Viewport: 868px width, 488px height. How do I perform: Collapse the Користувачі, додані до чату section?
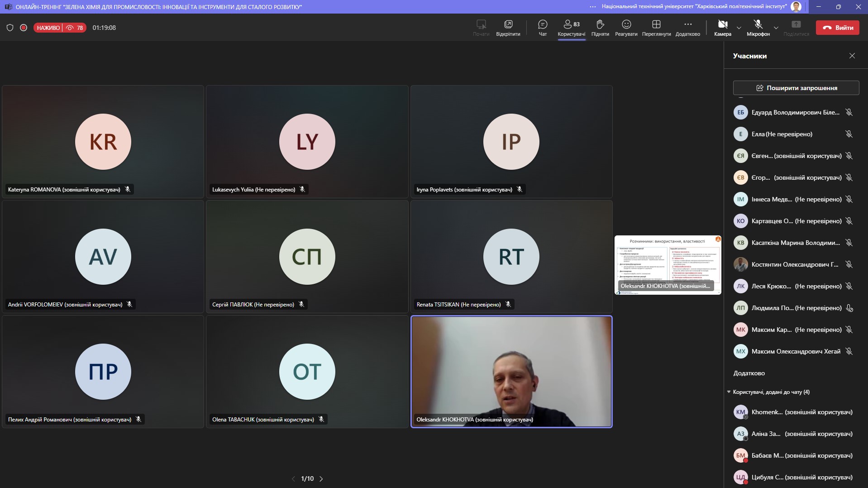729,392
